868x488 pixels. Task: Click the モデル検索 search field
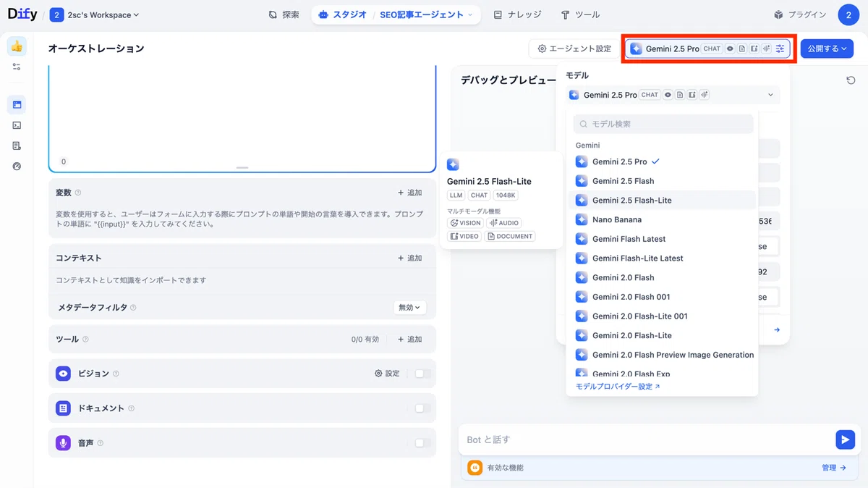(x=663, y=124)
